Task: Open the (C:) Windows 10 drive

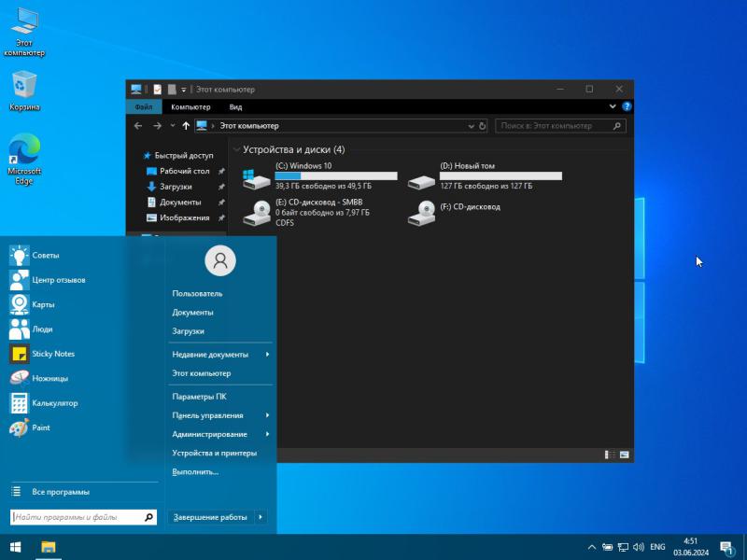Action: [x=319, y=175]
